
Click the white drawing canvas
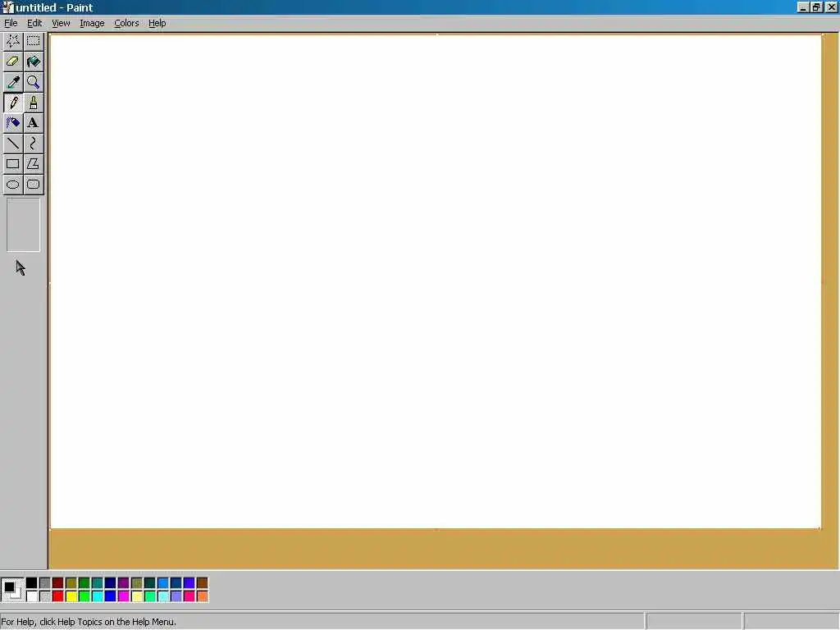point(436,282)
